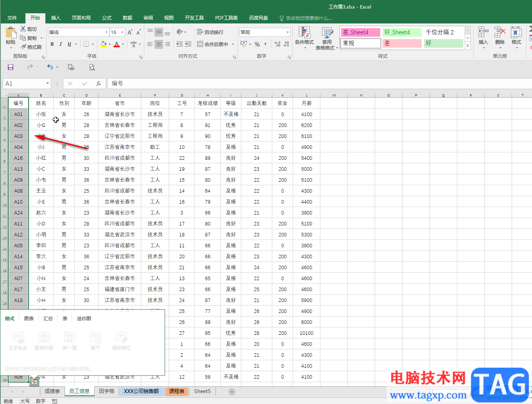The width and height of the screenshot is (532, 404).
Task: Select the 好_Sheet4 cell style
Action: click(402, 32)
